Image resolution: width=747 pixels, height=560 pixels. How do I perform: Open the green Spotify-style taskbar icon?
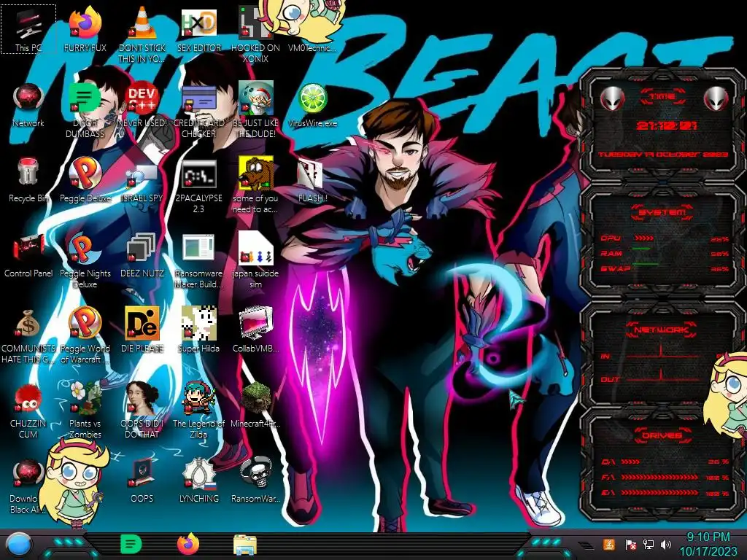[x=131, y=544]
